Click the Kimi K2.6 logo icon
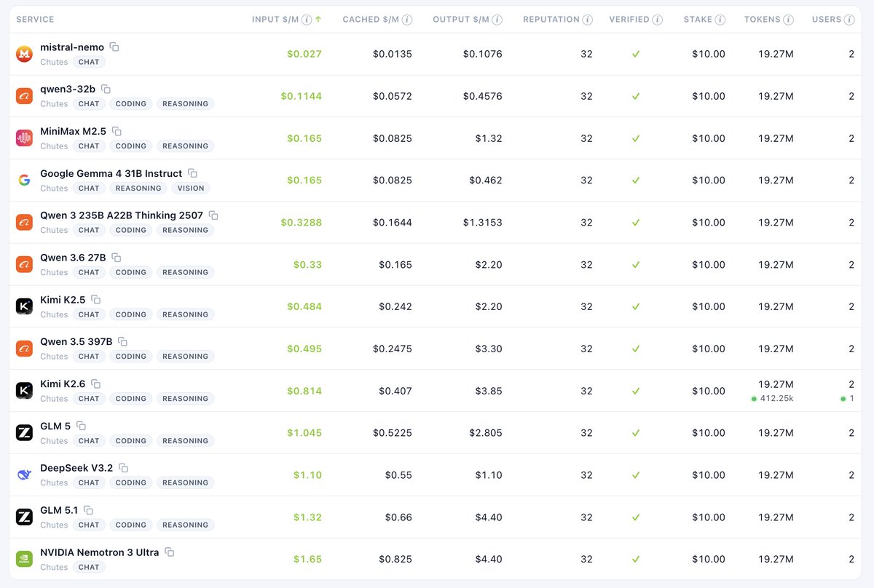This screenshot has width=874, height=588. click(x=24, y=391)
